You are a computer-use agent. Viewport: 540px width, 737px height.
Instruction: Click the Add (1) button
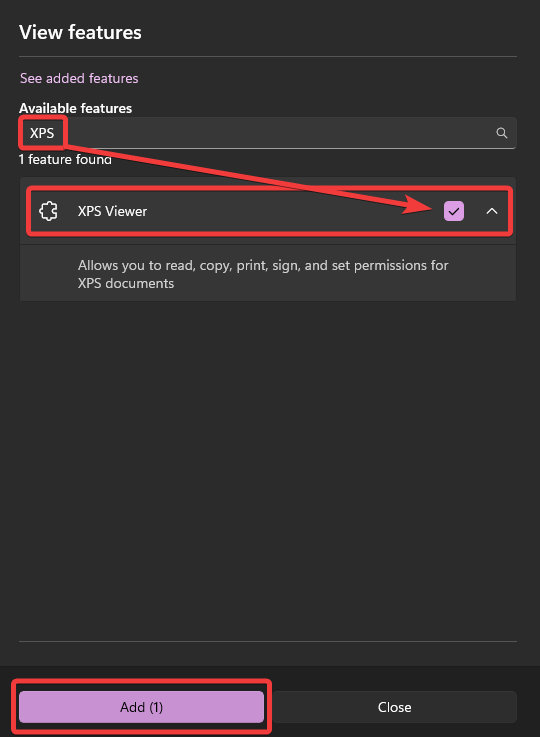click(141, 707)
